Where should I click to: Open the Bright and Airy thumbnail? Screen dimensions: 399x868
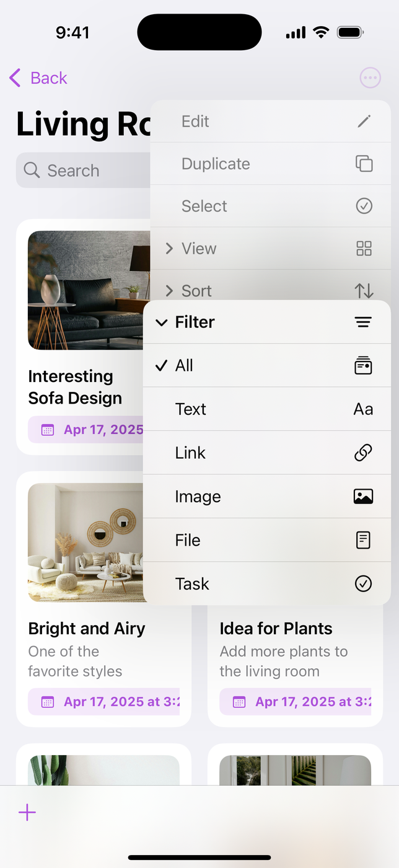pos(85,542)
